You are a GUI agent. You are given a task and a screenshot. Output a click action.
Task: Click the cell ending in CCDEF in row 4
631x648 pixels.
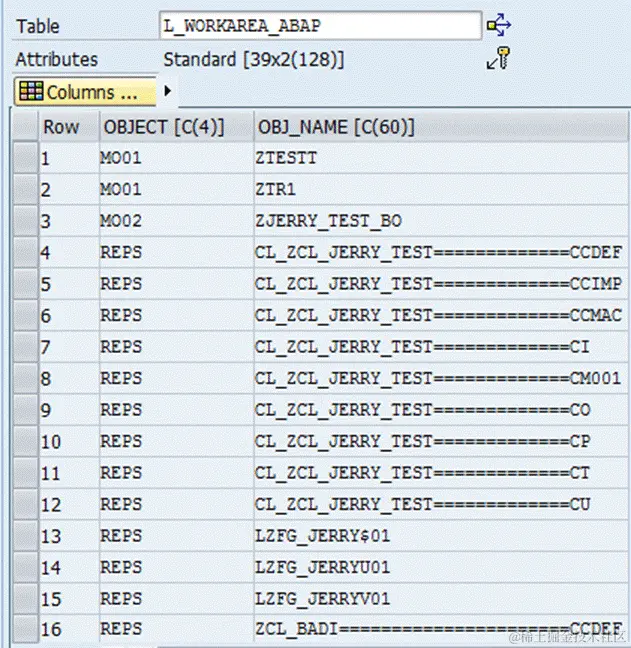tap(441, 252)
